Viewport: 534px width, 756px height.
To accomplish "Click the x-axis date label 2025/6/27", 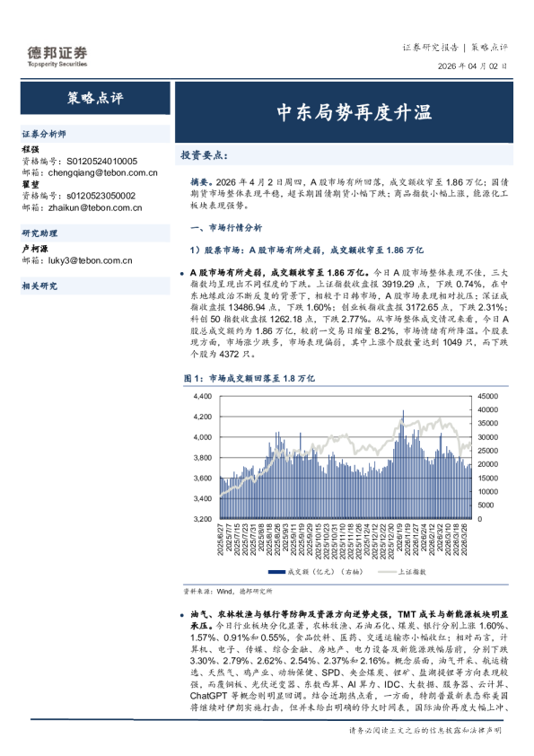I will pyautogui.click(x=220, y=540).
